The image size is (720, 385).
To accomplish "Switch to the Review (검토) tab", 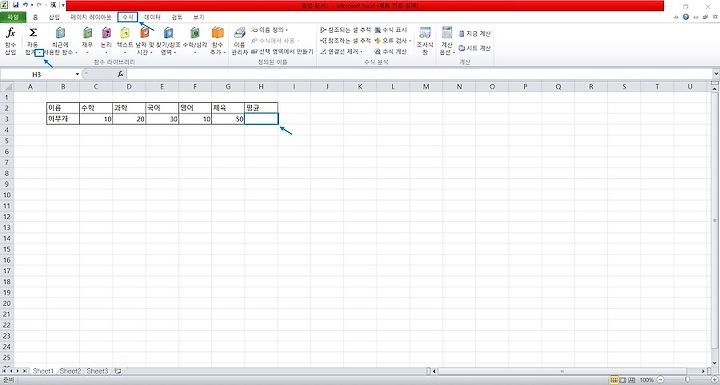I will point(177,17).
